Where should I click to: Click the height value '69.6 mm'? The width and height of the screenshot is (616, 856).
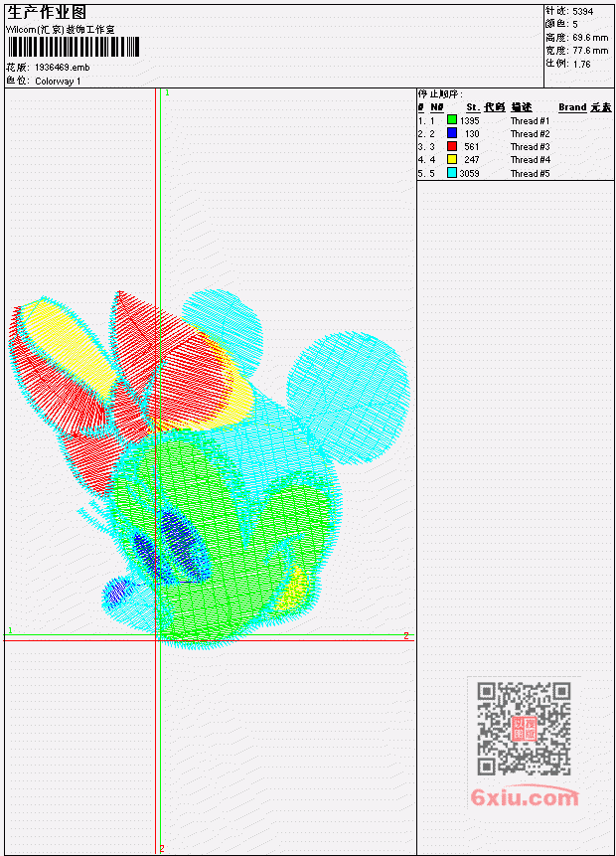pos(590,38)
